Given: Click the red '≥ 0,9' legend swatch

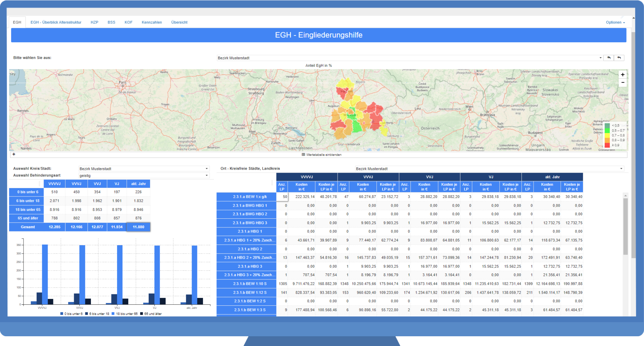Looking at the screenshot, I should [607, 145].
